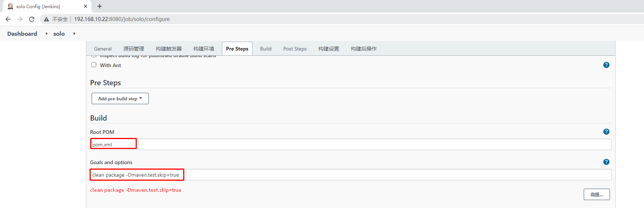Screen dimensions: 644x208
Task: Click the 高级... advanced button
Action: (596, 194)
